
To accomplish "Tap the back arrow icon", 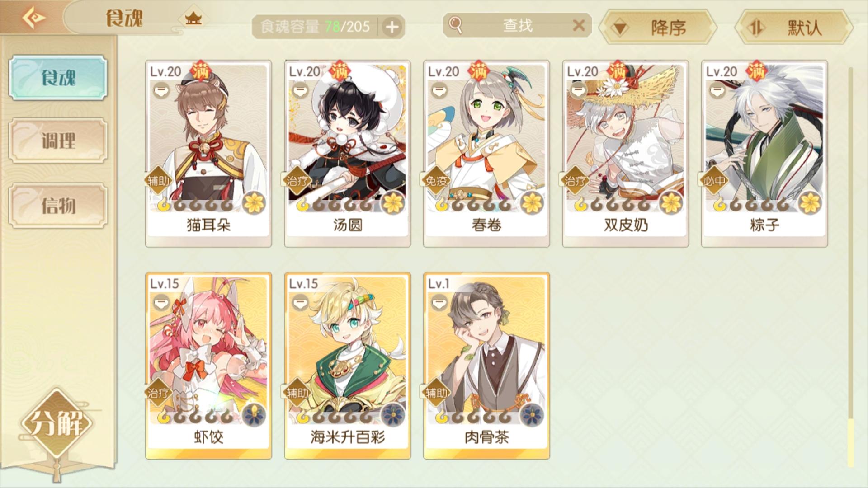I will (x=34, y=18).
